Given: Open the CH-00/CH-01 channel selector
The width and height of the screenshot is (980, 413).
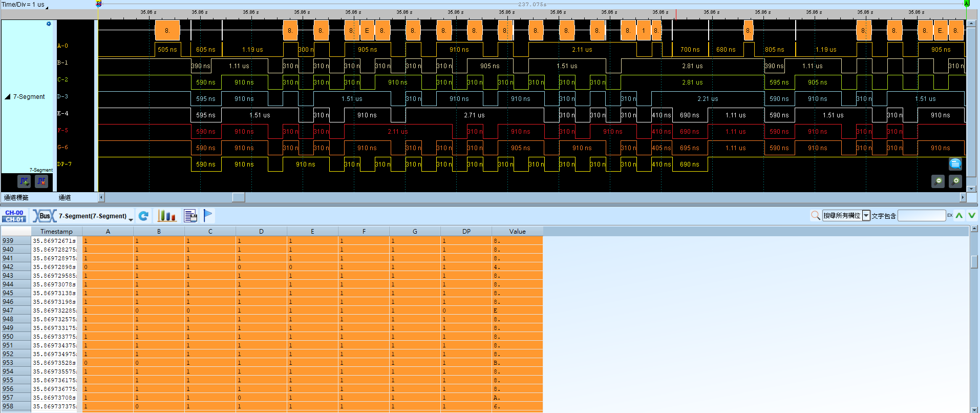Looking at the screenshot, I should tap(14, 216).
